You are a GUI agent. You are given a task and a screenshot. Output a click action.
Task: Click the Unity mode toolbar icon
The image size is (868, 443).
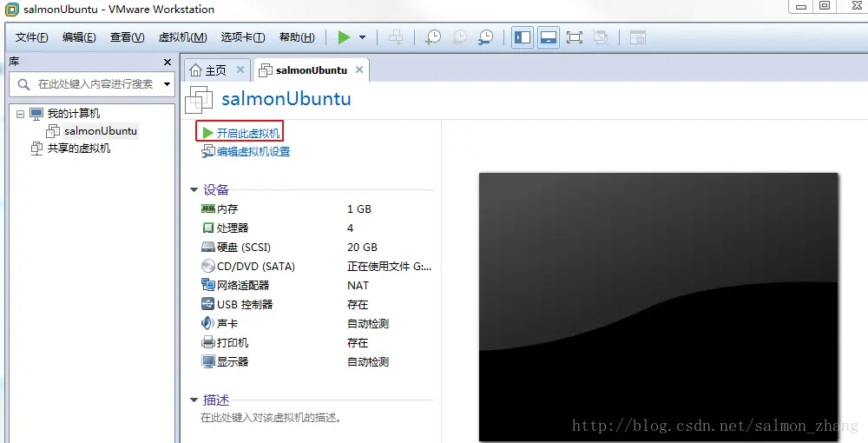coord(601,37)
